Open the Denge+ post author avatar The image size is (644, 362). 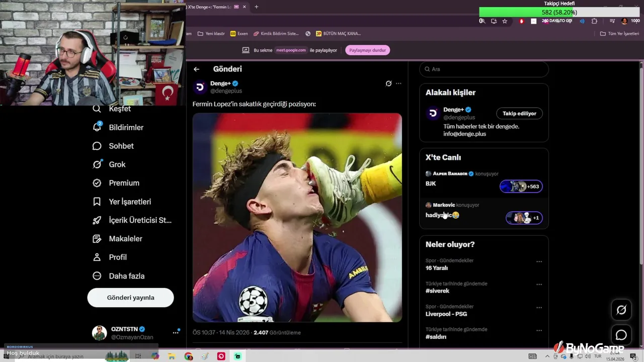click(x=200, y=87)
